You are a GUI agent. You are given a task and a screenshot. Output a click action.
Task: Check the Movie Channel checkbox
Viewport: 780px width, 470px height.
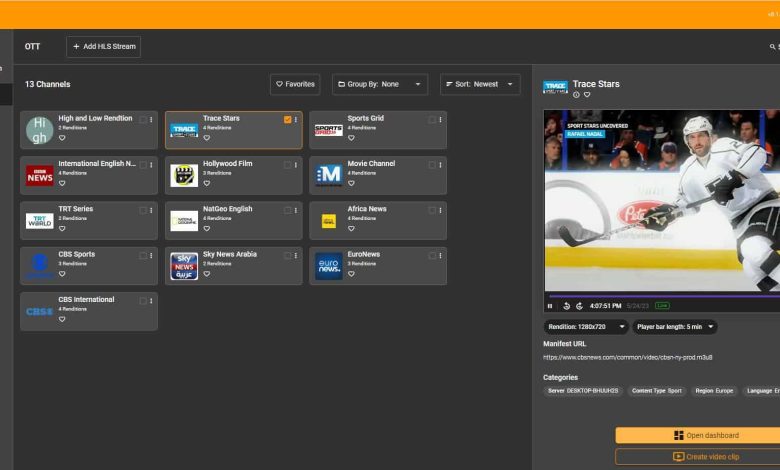click(x=432, y=164)
